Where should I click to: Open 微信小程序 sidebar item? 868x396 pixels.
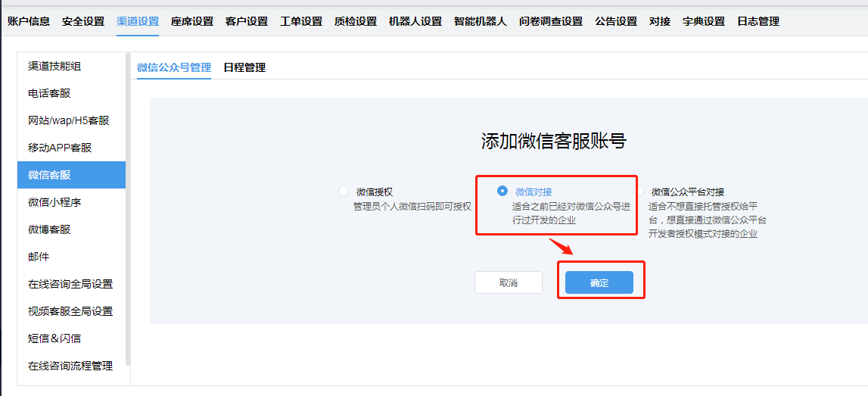71,202
